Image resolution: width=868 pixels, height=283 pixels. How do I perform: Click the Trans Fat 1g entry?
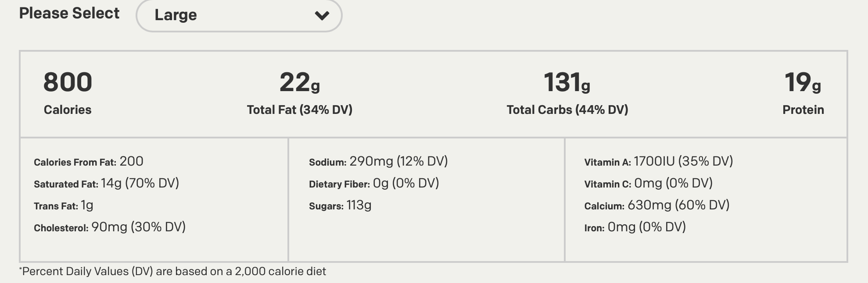(x=63, y=205)
